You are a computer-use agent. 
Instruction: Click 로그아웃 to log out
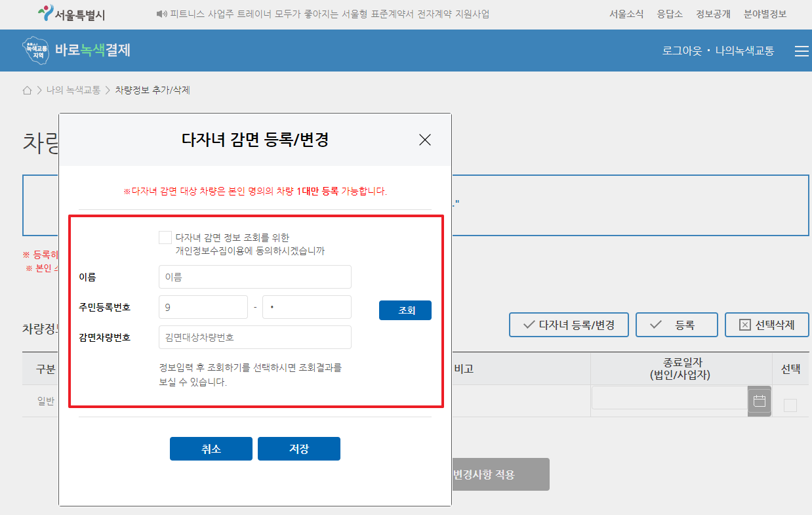682,51
